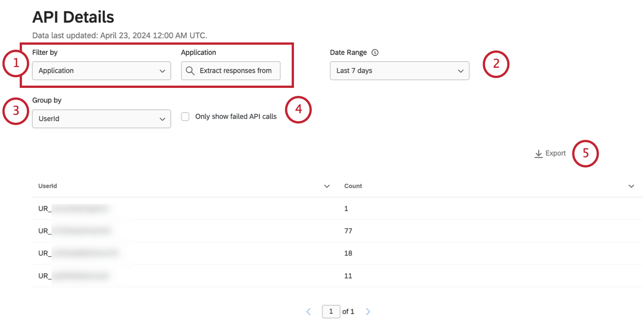Click the Export text link
Screen dimensions: 644x322
(x=555, y=153)
